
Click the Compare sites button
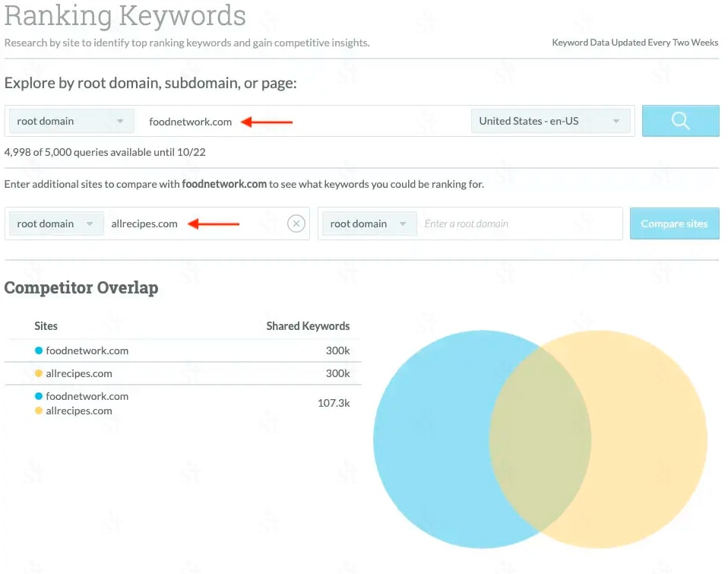pos(674,224)
